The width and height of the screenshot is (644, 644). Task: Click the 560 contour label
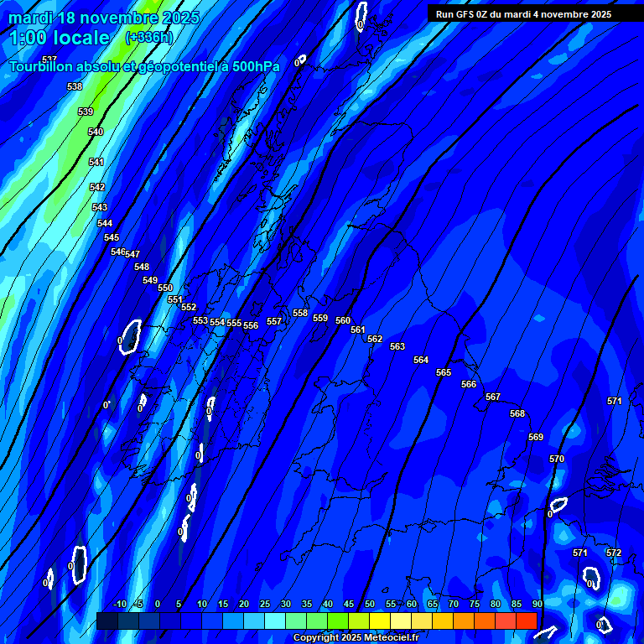[x=343, y=320]
